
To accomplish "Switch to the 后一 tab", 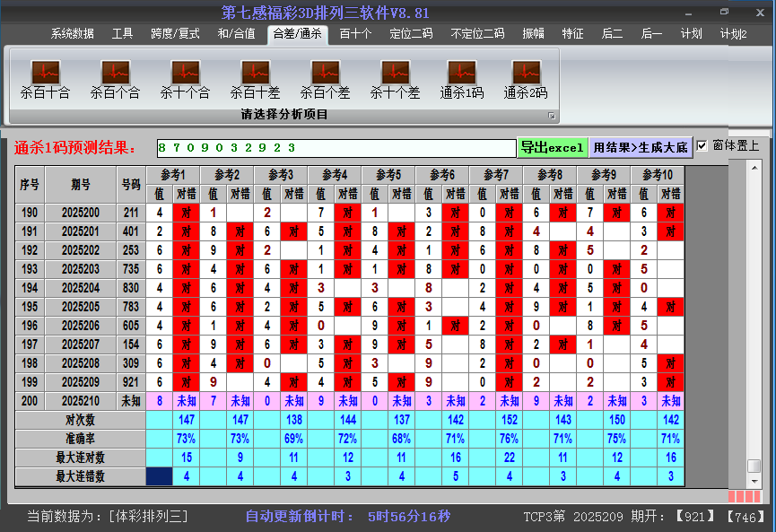I will [x=651, y=34].
